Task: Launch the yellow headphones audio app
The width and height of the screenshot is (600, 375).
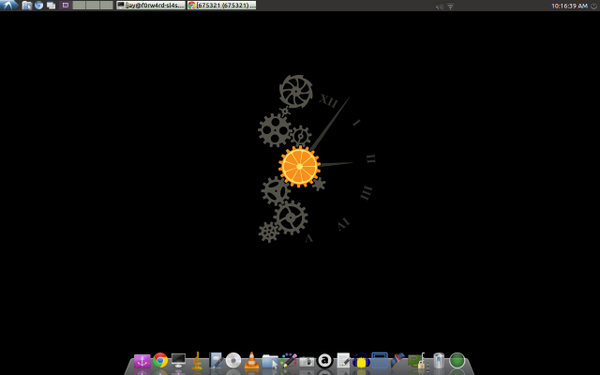Action: (361, 360)
